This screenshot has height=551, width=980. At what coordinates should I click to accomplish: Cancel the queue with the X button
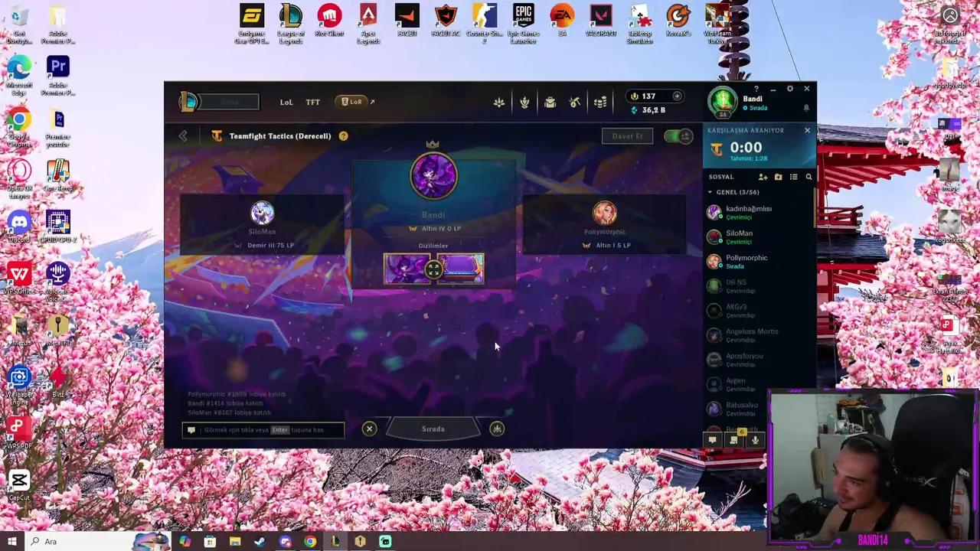[369, 429]
